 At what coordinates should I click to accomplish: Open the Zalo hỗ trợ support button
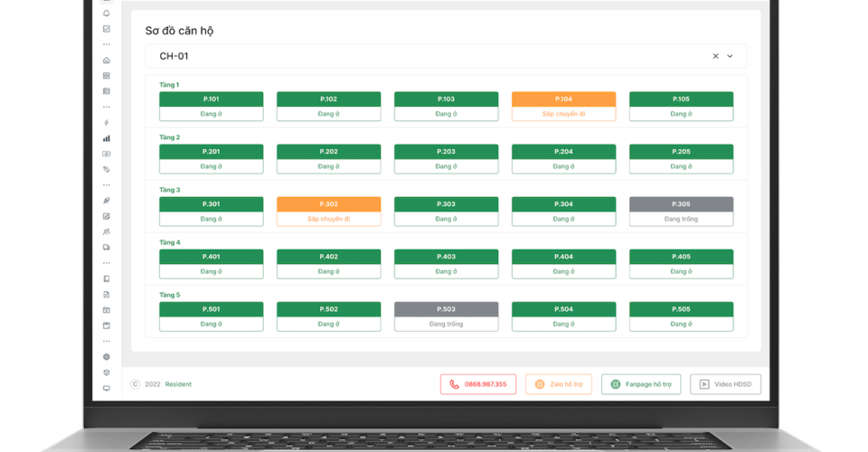[558, 384]
